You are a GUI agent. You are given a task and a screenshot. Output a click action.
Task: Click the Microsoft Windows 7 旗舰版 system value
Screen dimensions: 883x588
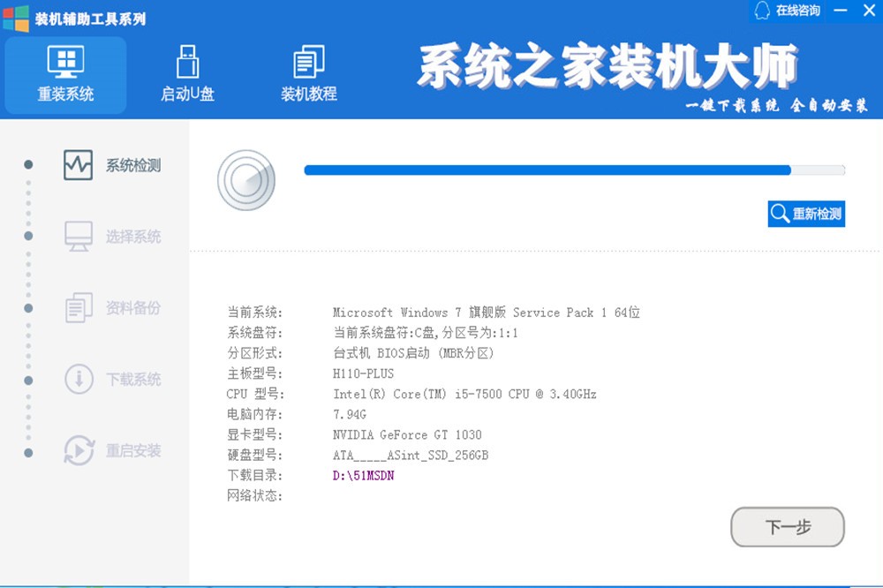coord(486,313)
